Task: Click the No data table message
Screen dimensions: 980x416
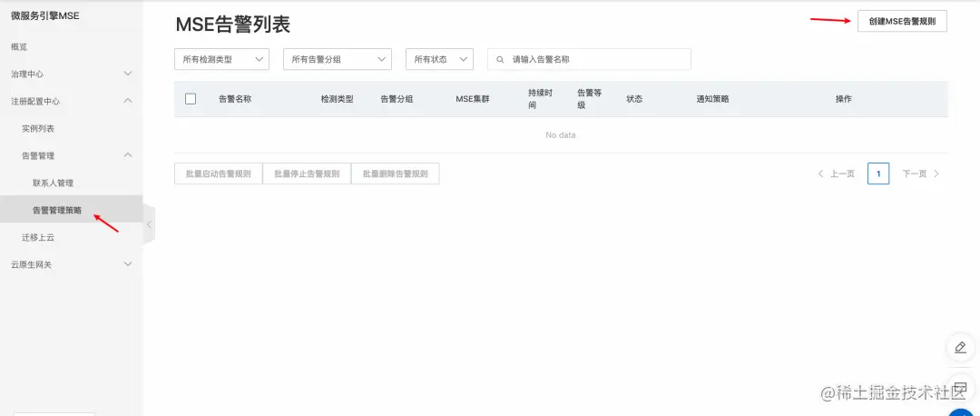Action: [x=561, y=135]
